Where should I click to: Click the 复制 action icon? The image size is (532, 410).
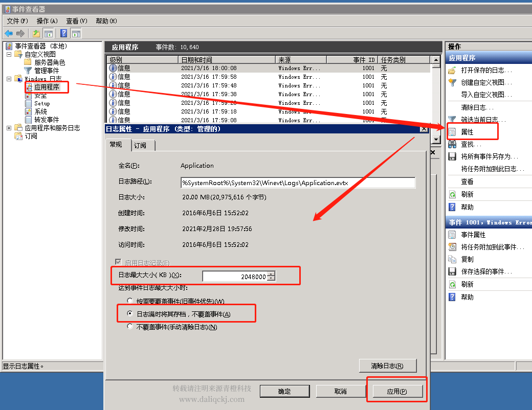pyautogui.click(x=452, y=259)
